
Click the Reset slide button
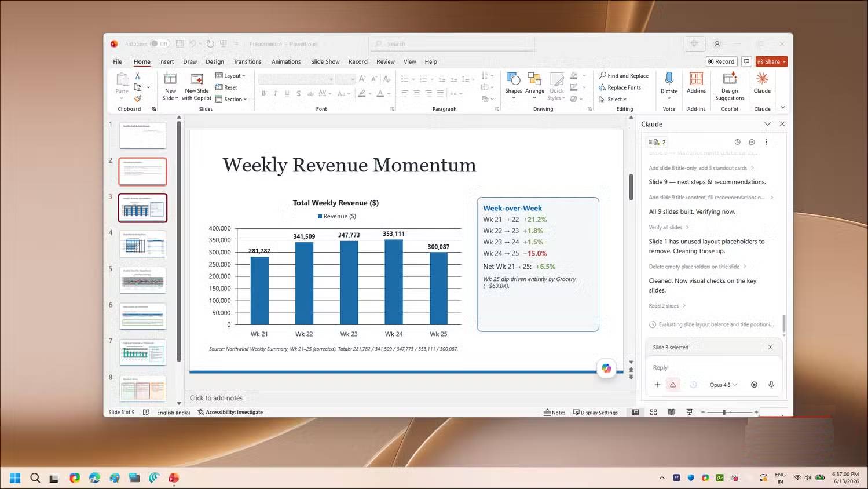pyautogui.click(x=226, y=87)
